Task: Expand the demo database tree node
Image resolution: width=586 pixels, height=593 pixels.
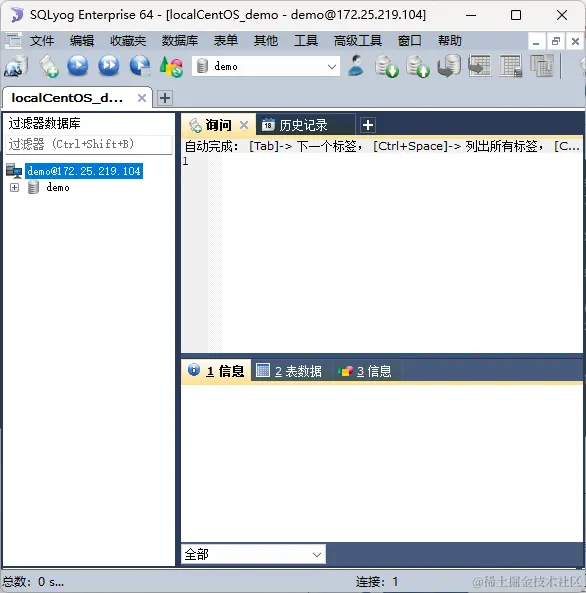Action: (x=14, y=187)
